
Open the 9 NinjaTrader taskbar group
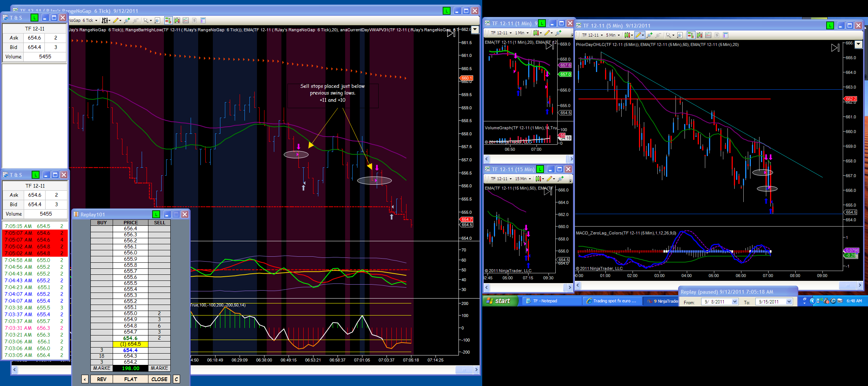661,301
